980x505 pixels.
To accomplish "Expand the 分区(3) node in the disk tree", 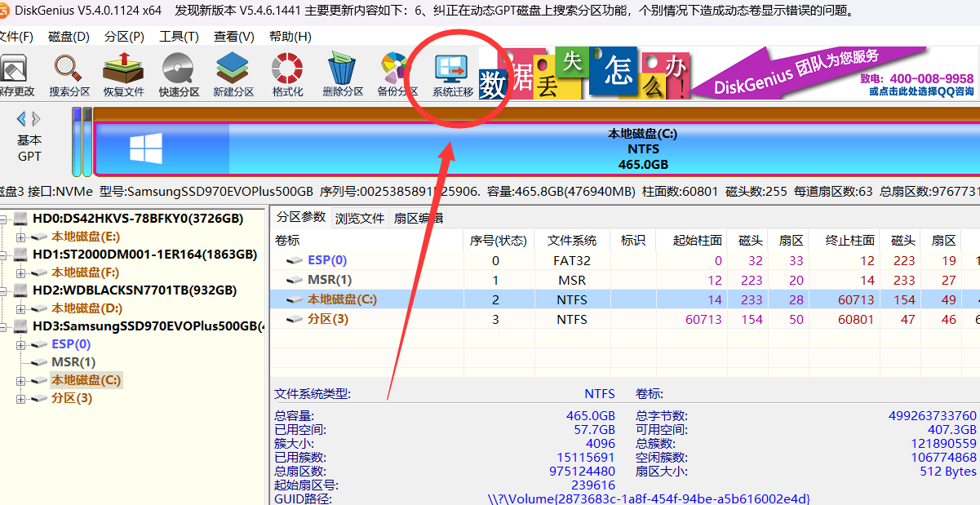I will coord(20,400).
